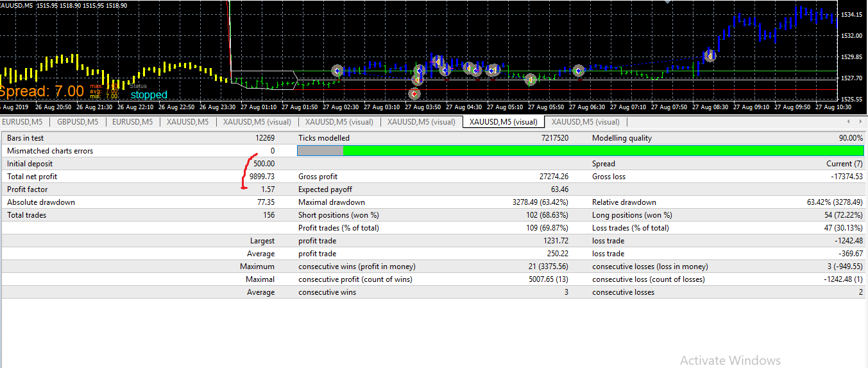Click the Loss trades value 47 (30.13%)
868x368 pixels.
(x=843, y=228)
